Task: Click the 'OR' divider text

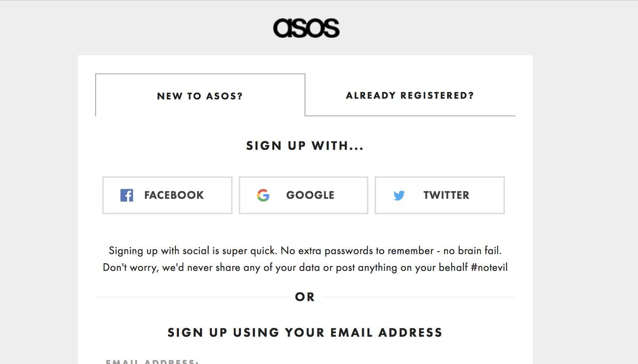Action: [305, 297]
